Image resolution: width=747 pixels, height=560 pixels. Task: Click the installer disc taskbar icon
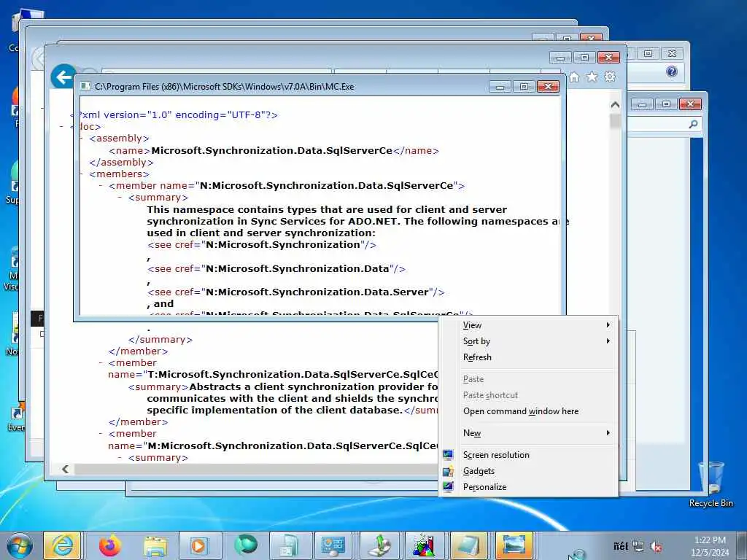pos(379,545)
